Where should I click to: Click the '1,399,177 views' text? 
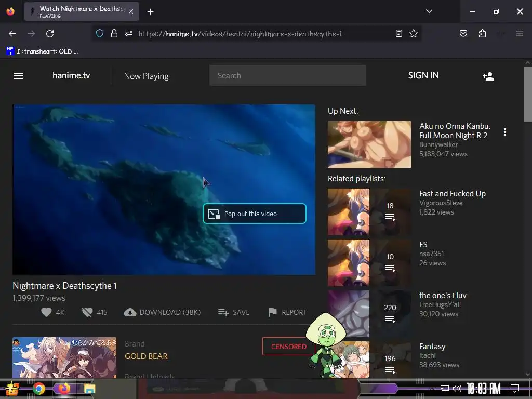39,298
